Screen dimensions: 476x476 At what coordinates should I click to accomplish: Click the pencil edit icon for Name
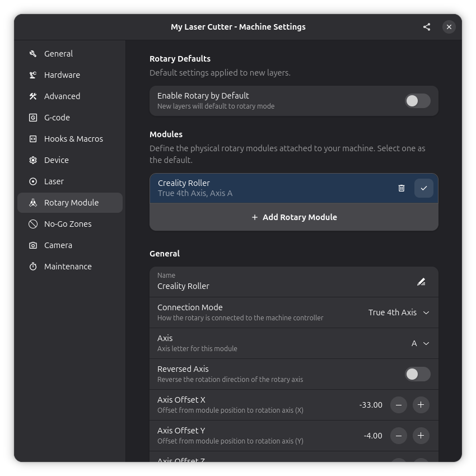421,282
